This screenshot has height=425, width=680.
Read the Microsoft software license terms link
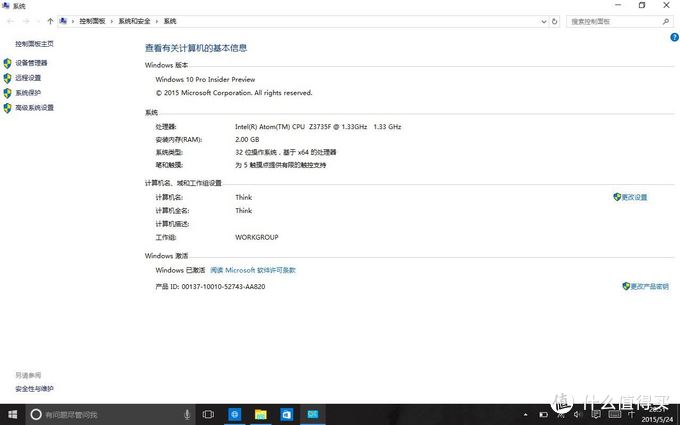pyautogui.click(x=253, y=270)
